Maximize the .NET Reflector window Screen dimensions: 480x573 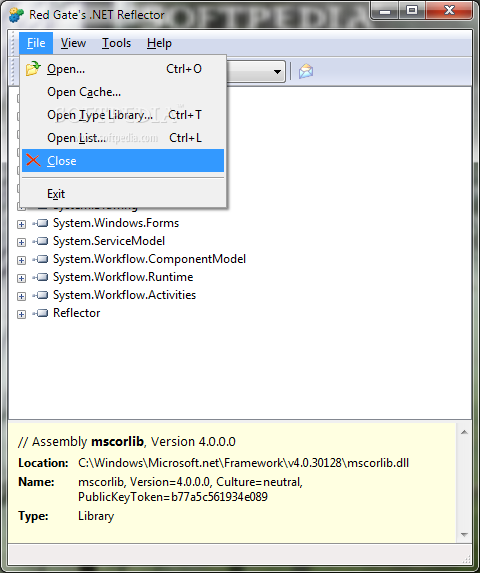(412, 11)
